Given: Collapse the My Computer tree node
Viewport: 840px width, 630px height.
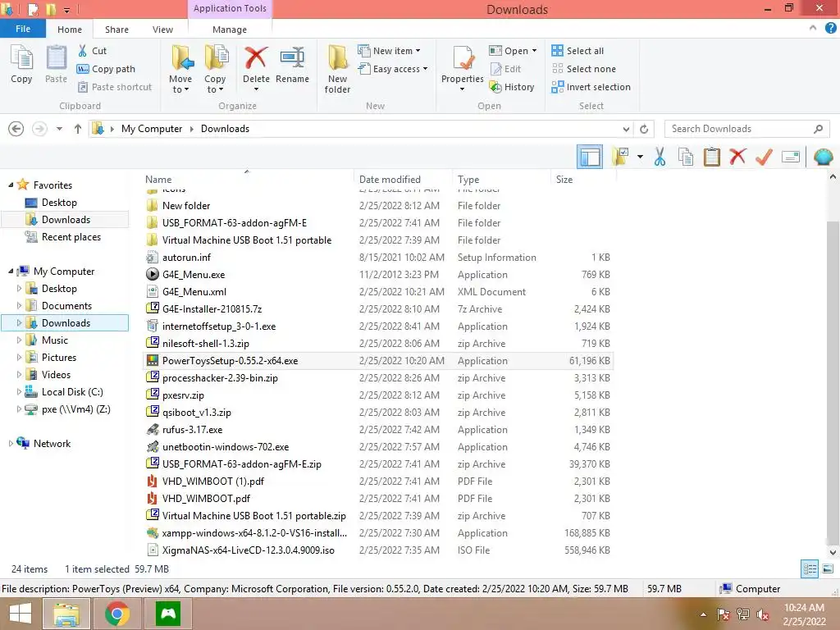Looking at the screenshot, I should [11, 272].
